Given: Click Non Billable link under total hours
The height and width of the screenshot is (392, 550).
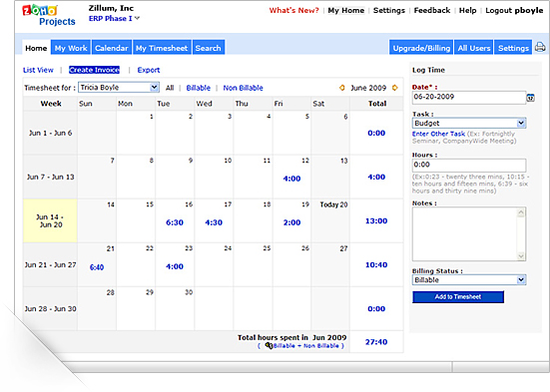Looking at the screenshot, I should point(321,346).
